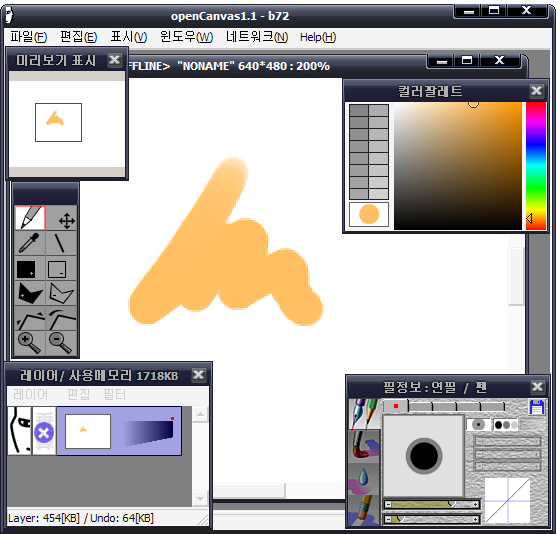Screen dimensions: 556x534
Task: Click the lower pen slider handle
Action: 401,519
